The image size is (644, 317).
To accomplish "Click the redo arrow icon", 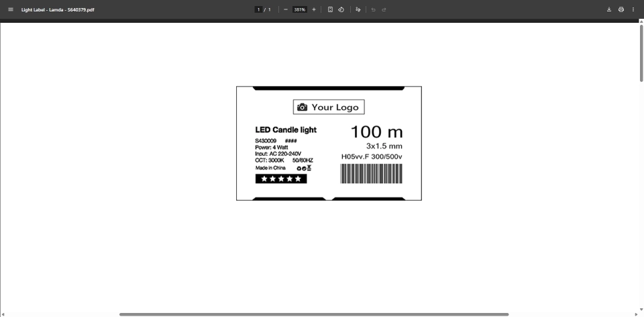I will pos(384,9).
